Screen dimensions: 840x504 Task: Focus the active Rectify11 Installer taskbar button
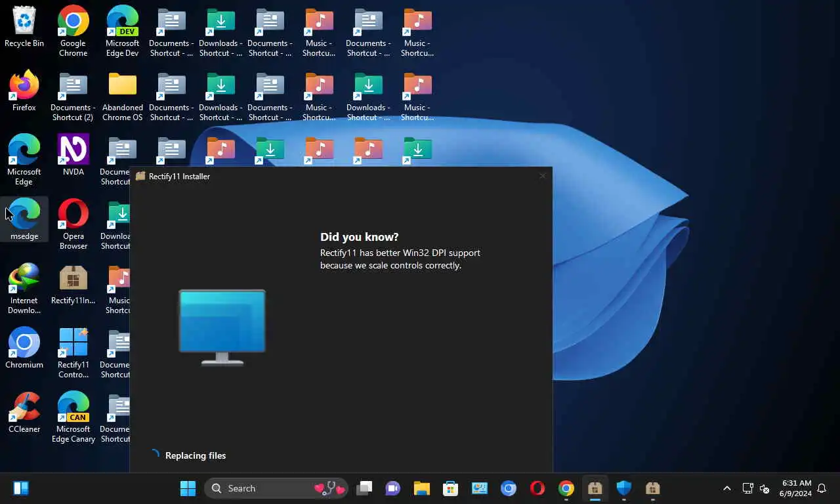coord(595,488)
